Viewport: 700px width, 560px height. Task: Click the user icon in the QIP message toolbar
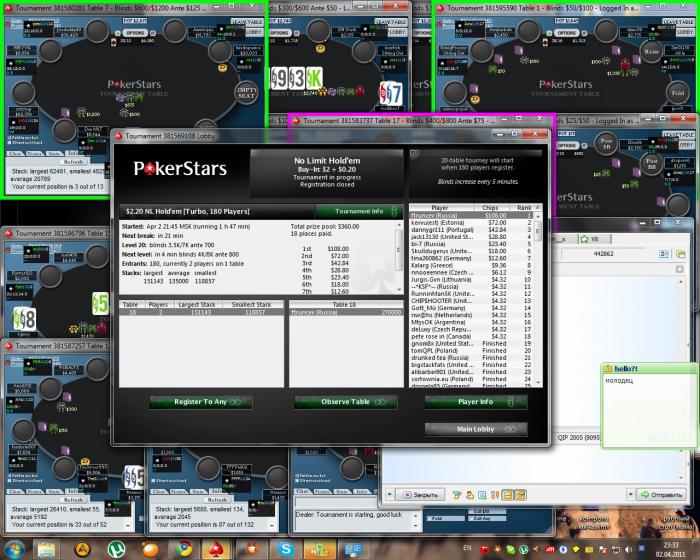(x=469, y=495)
